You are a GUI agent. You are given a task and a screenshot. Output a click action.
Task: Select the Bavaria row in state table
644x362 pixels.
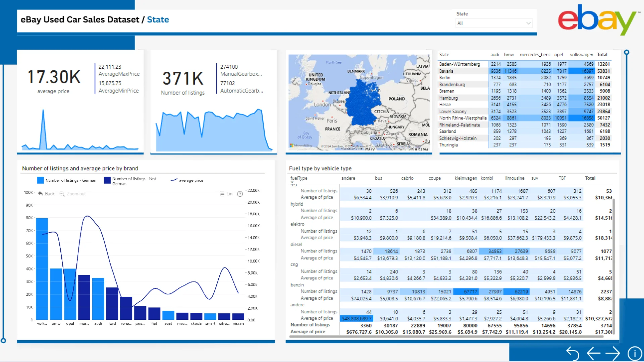525,71
